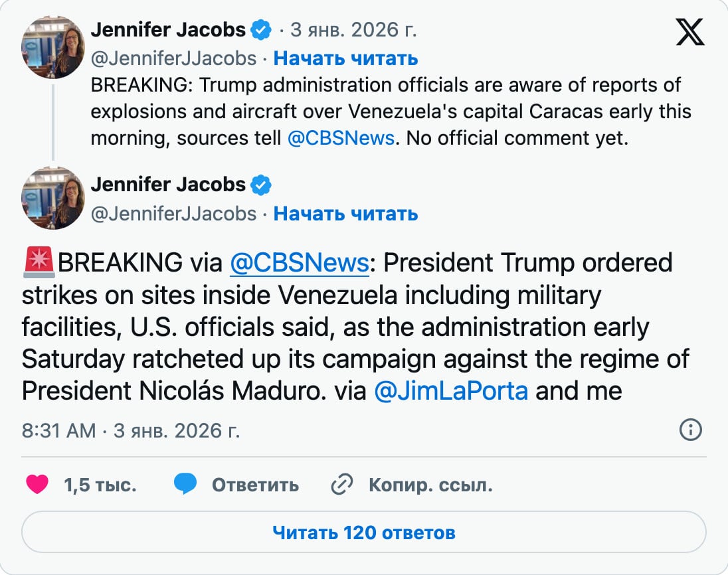
Task: Click the "Ответить" reply label
Action: [255, 485]
